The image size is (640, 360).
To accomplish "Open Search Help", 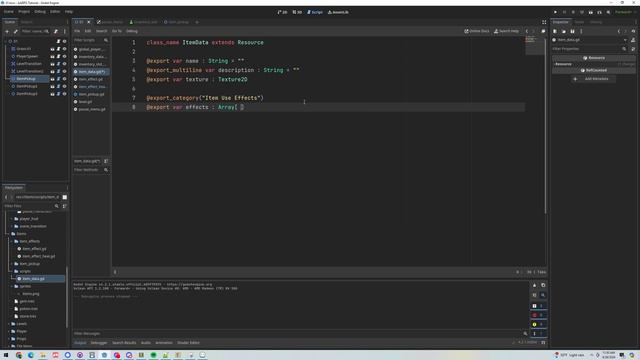I will point(506,31).
